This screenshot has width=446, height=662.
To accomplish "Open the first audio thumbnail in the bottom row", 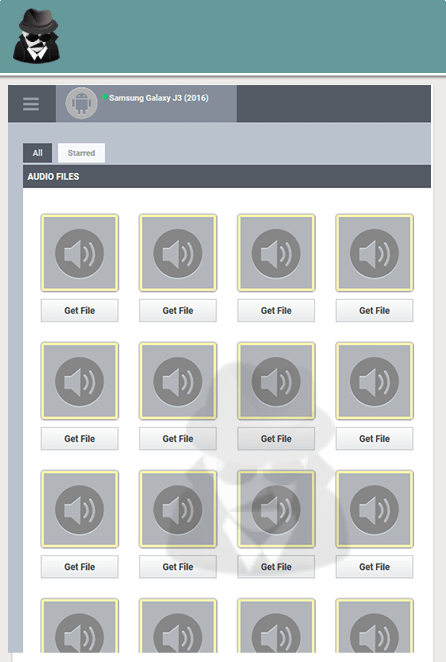I will [79, 626].
